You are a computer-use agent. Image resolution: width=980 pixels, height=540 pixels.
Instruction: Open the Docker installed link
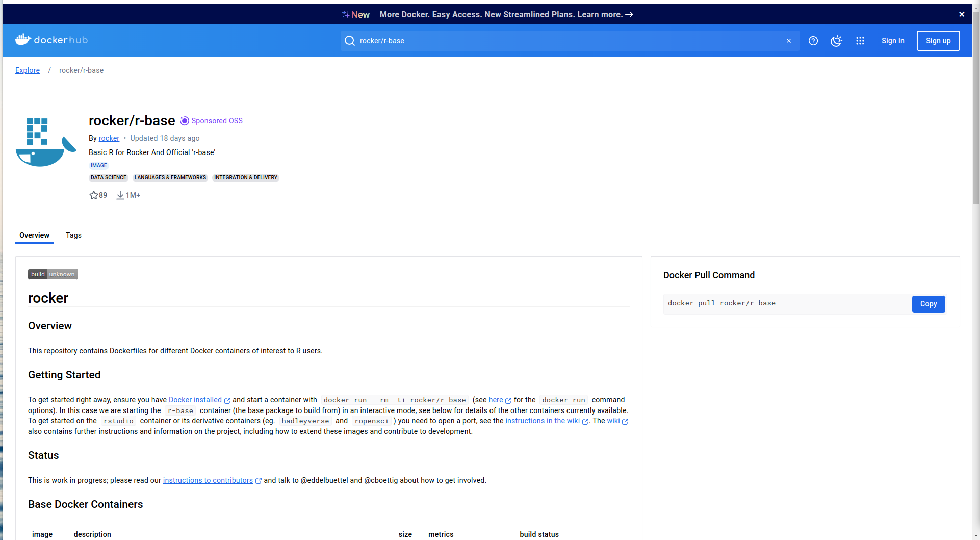tap(195, 400)
